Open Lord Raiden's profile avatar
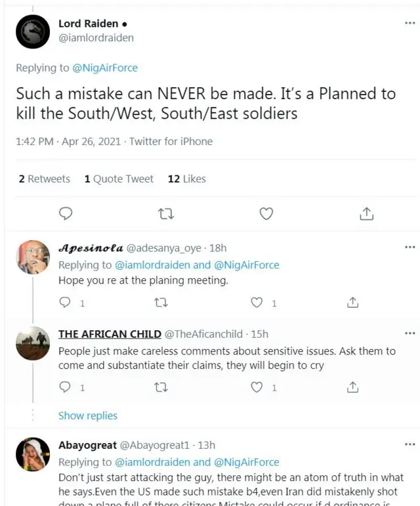This screenshot has width=420, height=506. pos(32,32)
